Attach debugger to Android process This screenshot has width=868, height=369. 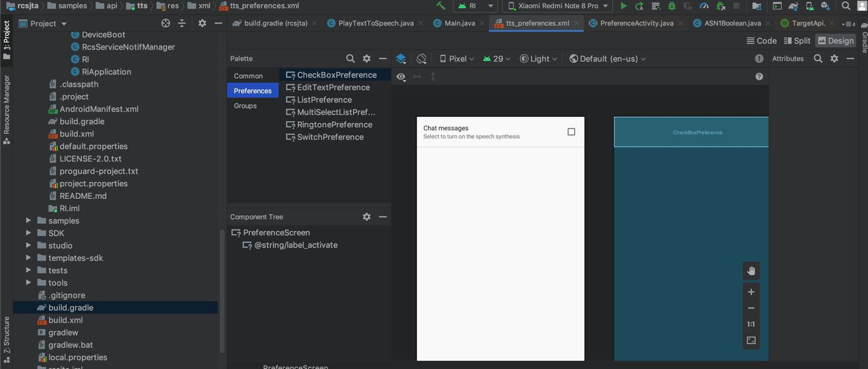[x=720, y=6]
